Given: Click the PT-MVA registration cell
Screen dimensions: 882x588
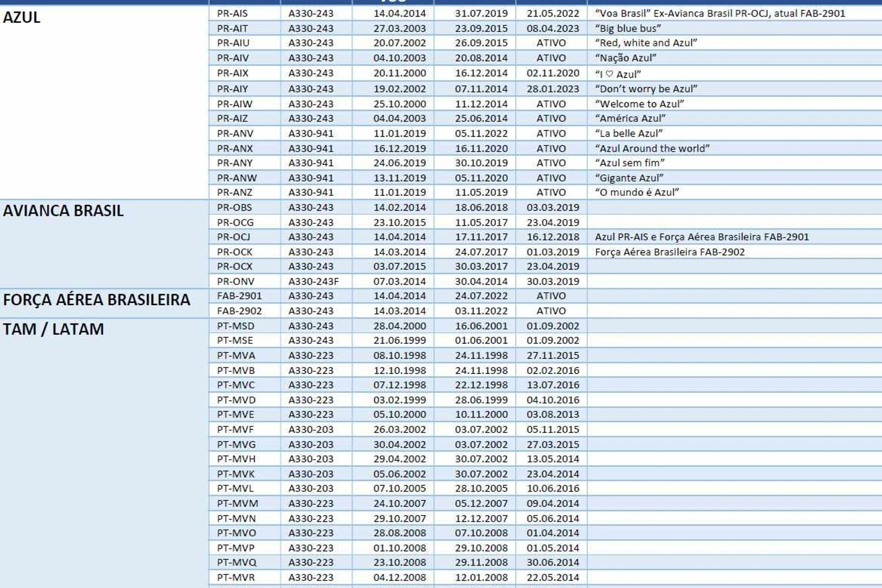Looking at the screenshot, I should click(245, 355).
